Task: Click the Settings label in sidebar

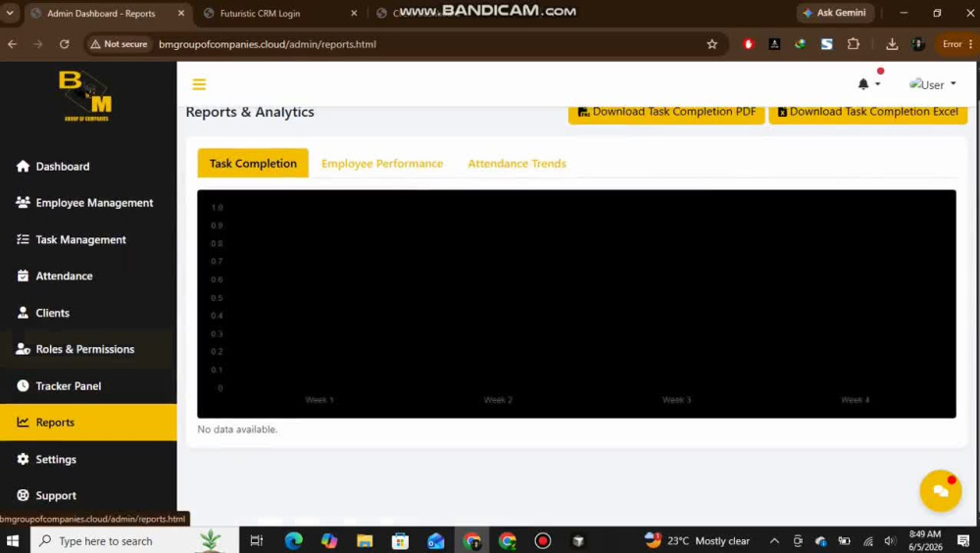Action: coord(56,459)
